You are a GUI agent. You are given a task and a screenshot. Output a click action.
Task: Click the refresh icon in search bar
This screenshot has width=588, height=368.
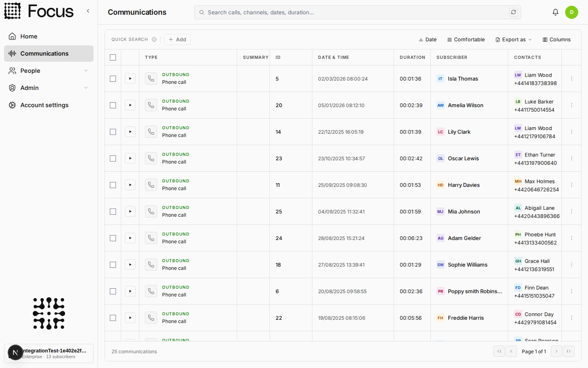513,12
